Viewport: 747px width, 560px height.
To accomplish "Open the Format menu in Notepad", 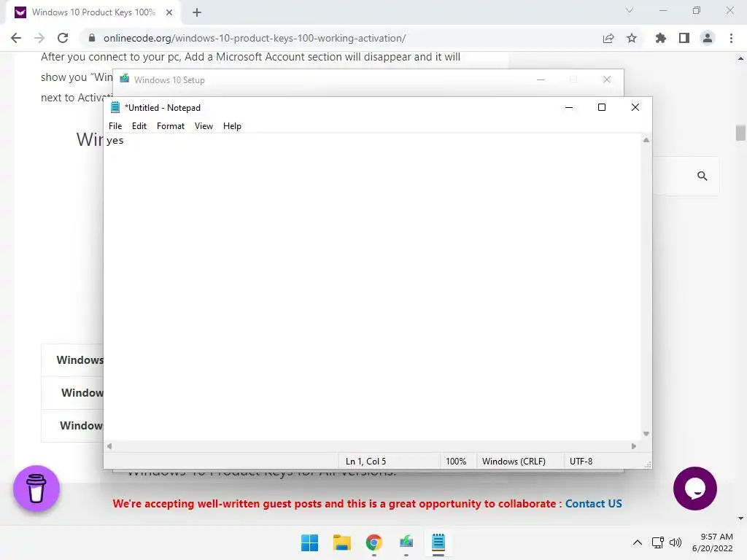I will (x=171, y=126).
